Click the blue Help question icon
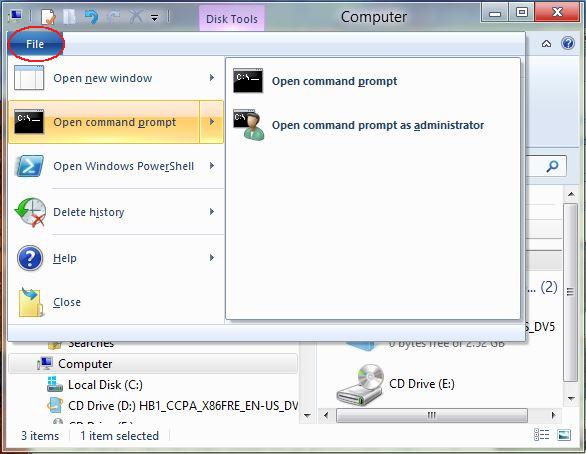Screen dimensions: 586x454 (x=568, y=43)
